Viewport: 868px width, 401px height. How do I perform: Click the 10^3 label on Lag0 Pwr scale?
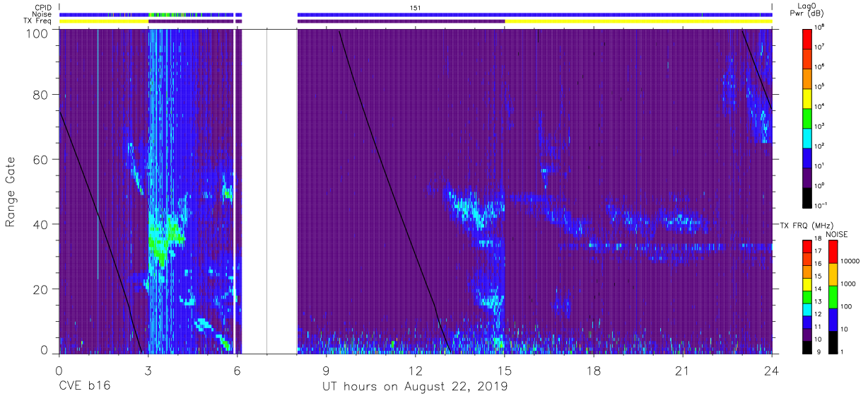point(821,126)
